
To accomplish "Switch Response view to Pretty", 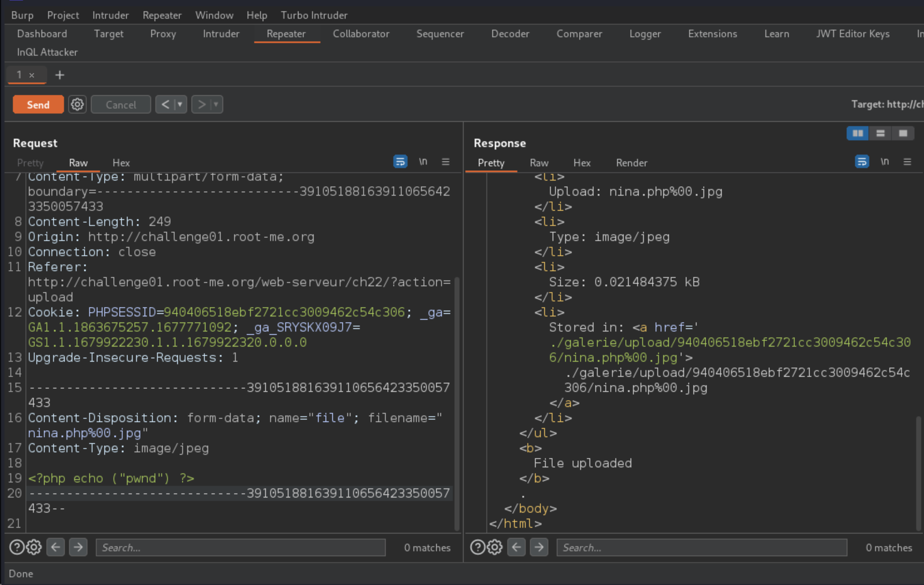I will click(x=491, y=163).
